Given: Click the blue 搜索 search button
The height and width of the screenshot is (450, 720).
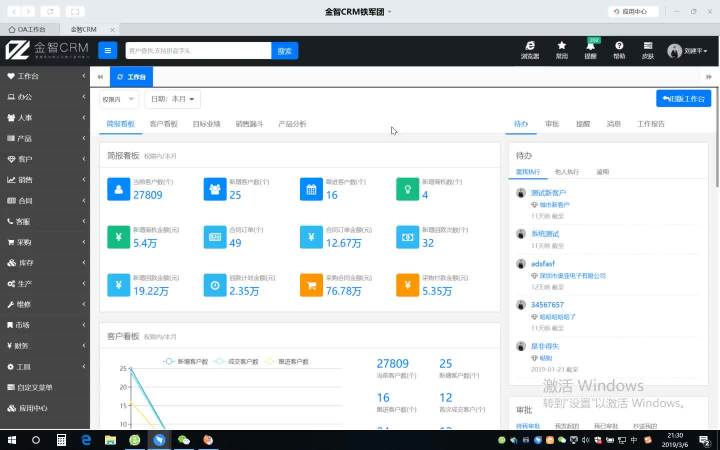Looking at the screenshot, I should click(285, 51).
